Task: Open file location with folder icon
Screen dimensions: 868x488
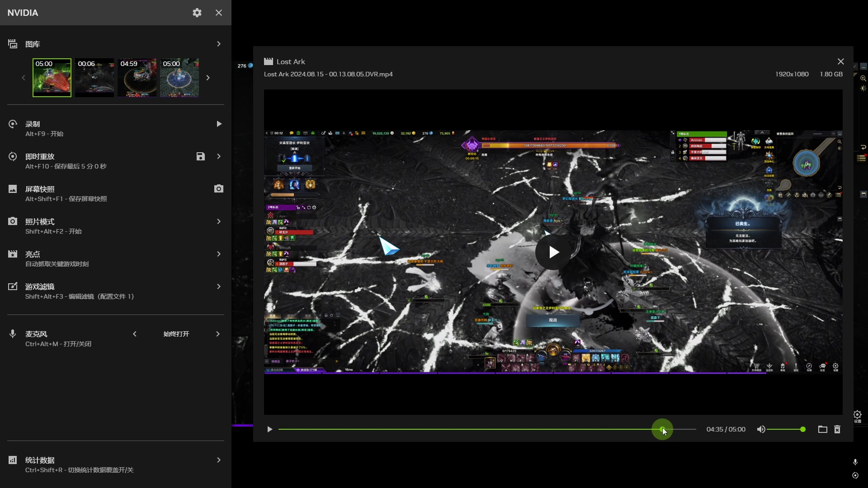Action: 823,429
